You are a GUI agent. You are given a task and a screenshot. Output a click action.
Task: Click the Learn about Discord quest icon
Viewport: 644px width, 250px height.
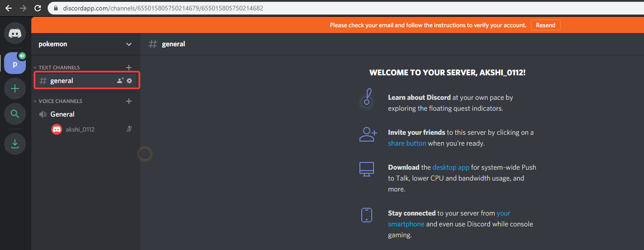pos(367,98)
